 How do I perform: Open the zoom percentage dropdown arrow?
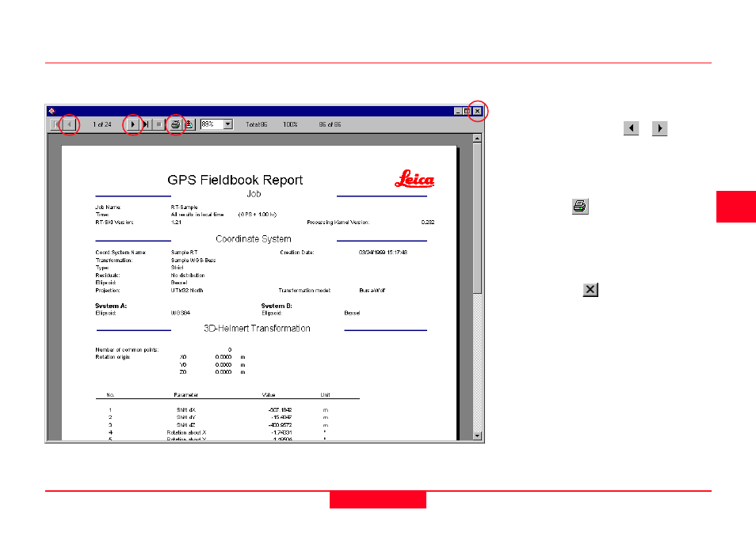[228, 124]
